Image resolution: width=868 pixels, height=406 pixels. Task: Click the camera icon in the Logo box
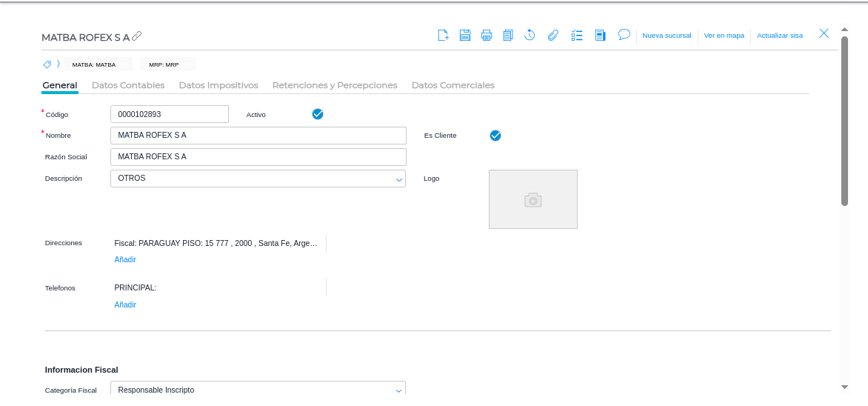[x=533, y=200]
